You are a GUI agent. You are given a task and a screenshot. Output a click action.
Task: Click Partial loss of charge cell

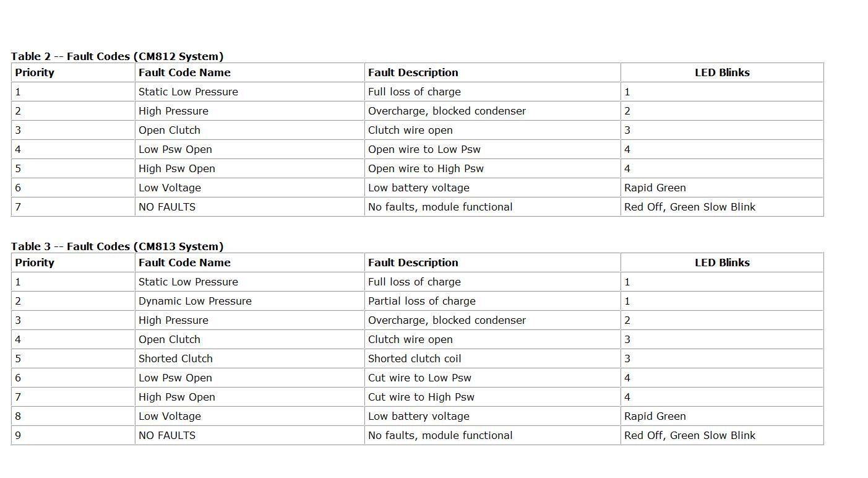click(x=492, y=301)
